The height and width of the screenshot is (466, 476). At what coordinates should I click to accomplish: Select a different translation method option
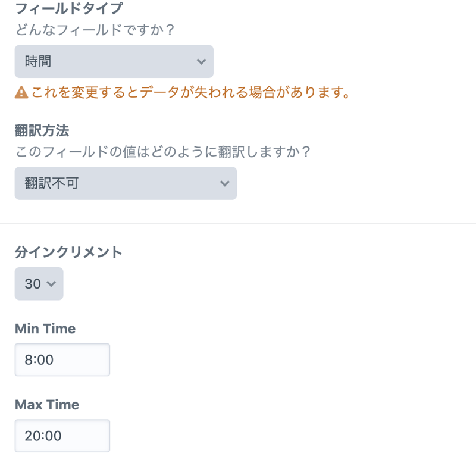point(125,184)
